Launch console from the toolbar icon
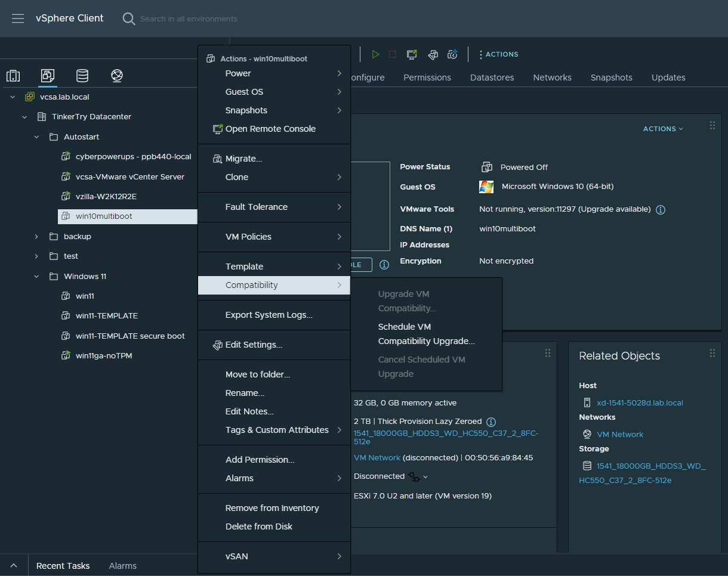728x576 pixels. 412,54
